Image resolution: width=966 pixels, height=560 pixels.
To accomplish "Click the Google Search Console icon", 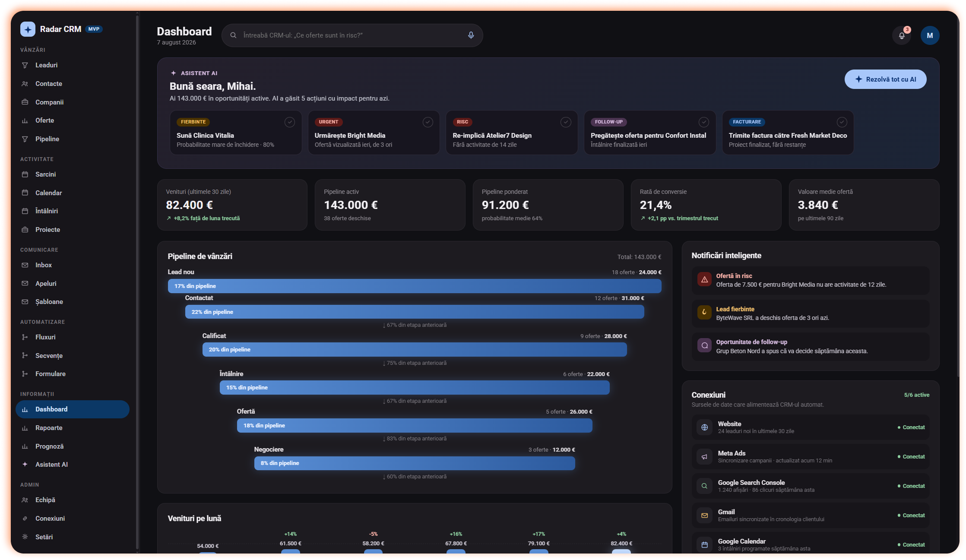I will (x=704, y=486).
